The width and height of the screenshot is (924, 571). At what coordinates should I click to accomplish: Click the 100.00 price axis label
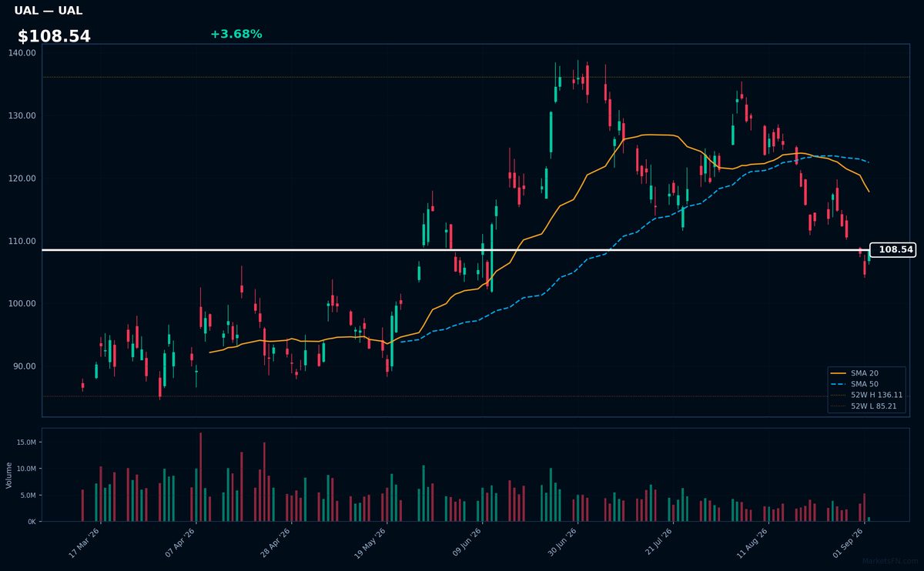tap(22, 303)
